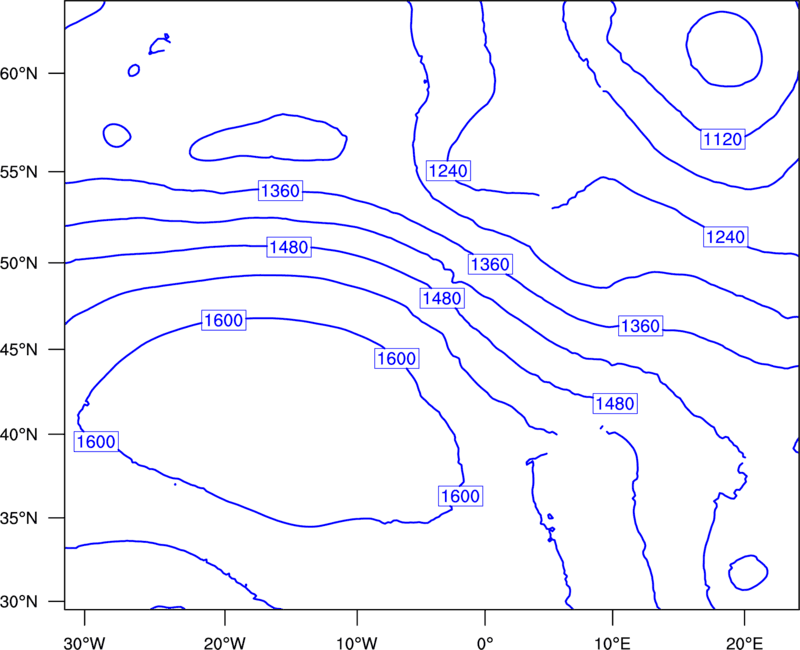Click the 1480 label near 20°W and 50°N

tap(289, 247)
